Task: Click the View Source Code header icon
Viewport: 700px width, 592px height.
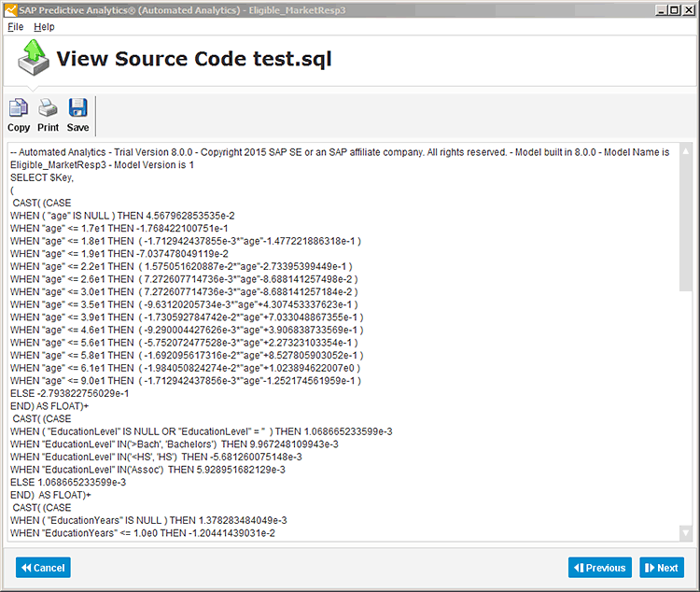Action: coord(34,58)
